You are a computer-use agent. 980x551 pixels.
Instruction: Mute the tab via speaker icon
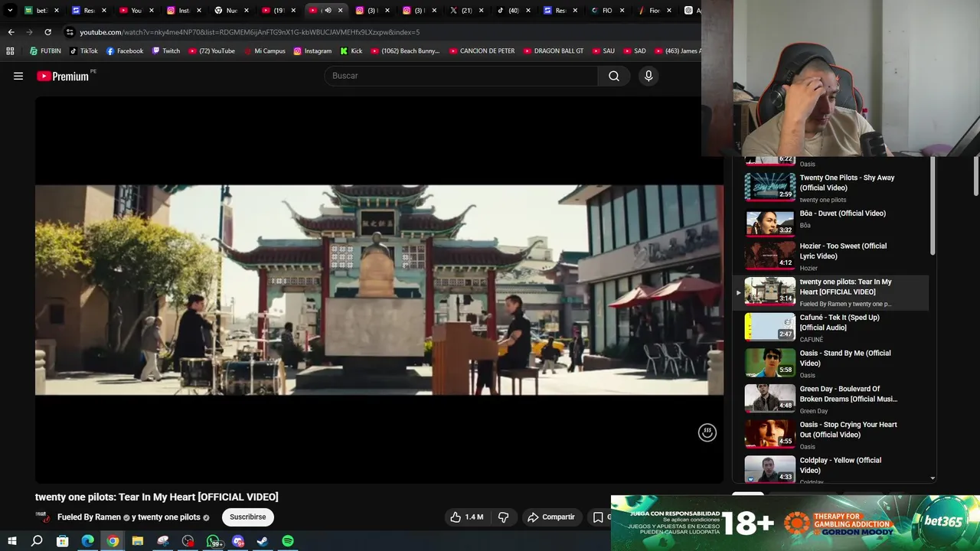point(328,11)
